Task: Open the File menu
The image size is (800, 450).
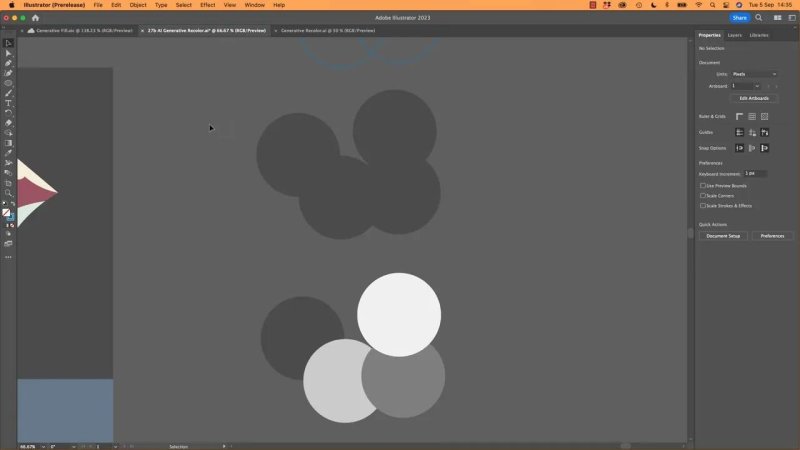Action: coord(98,5)
